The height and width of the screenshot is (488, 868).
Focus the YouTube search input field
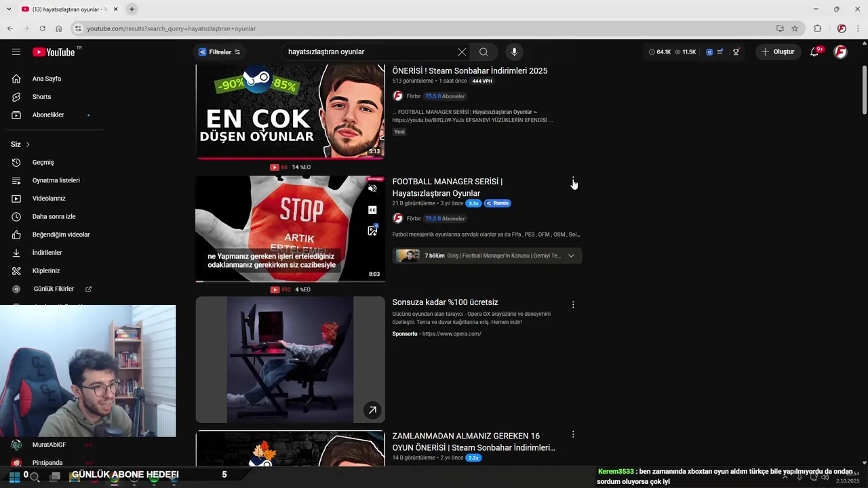(370, 52)
